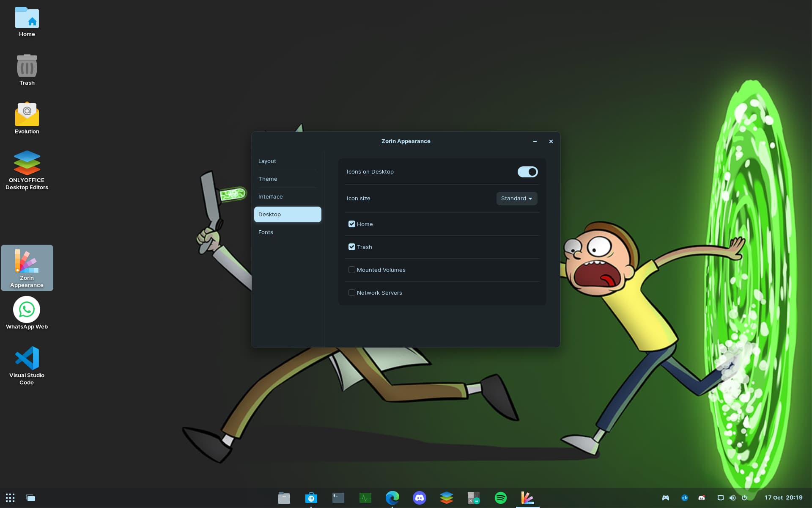Click the 'Network Servers' label text

pos(379,293)
